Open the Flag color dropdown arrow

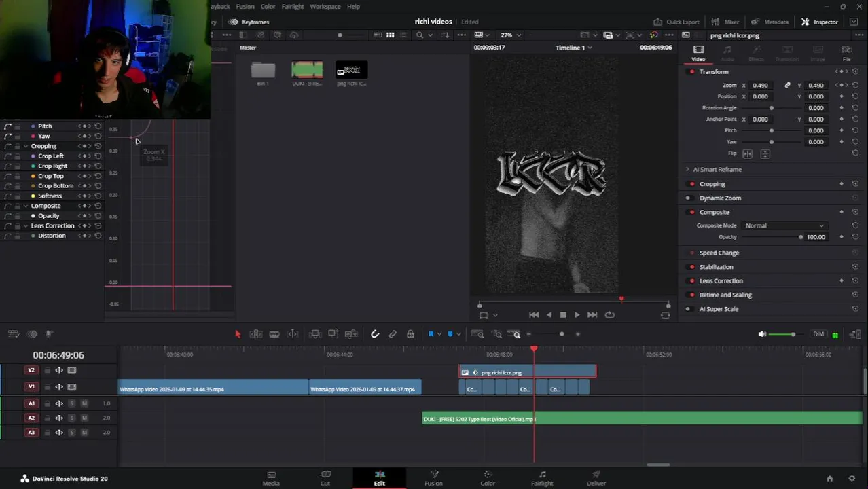439,334
